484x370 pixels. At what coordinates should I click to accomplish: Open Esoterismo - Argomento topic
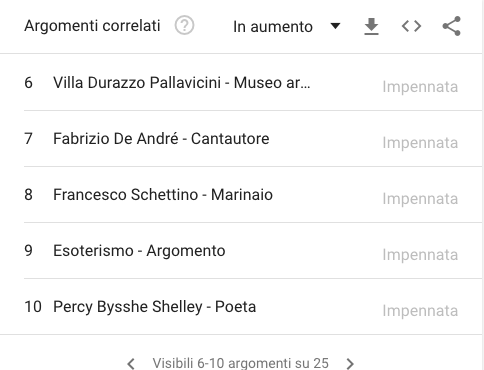pyautogui.click(x=139, y=251)
